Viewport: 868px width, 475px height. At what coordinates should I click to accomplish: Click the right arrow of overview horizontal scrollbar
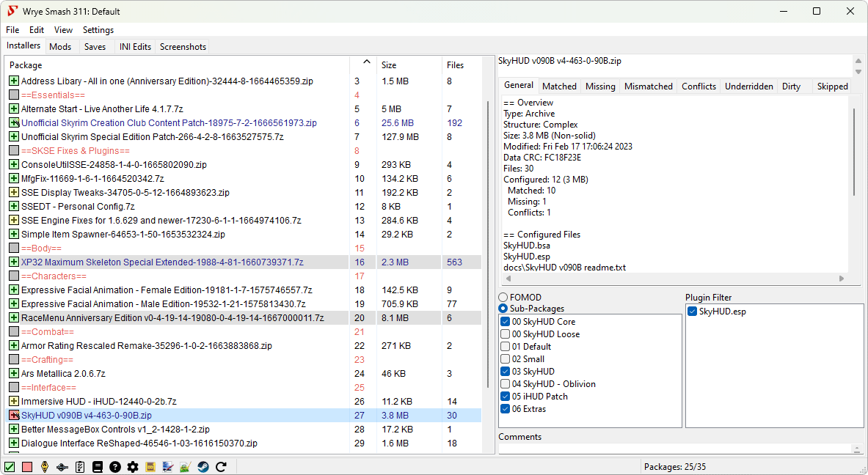[842, 279]
